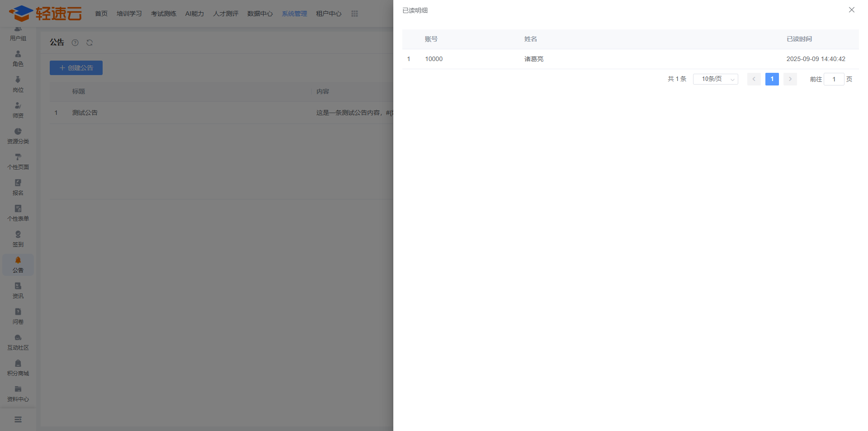
Task: Select 公告 bell icon in sidebar
Action: click(x=18, y=260)
